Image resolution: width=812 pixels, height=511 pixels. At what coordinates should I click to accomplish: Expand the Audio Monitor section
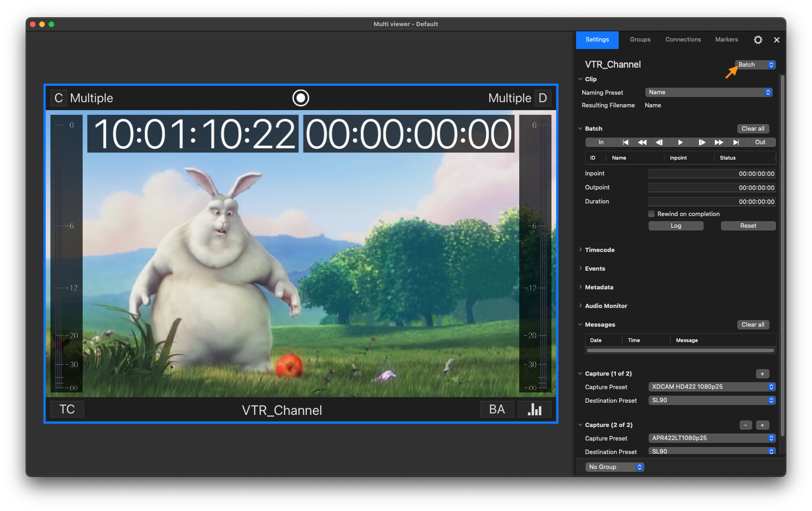[x=580, y=306]
